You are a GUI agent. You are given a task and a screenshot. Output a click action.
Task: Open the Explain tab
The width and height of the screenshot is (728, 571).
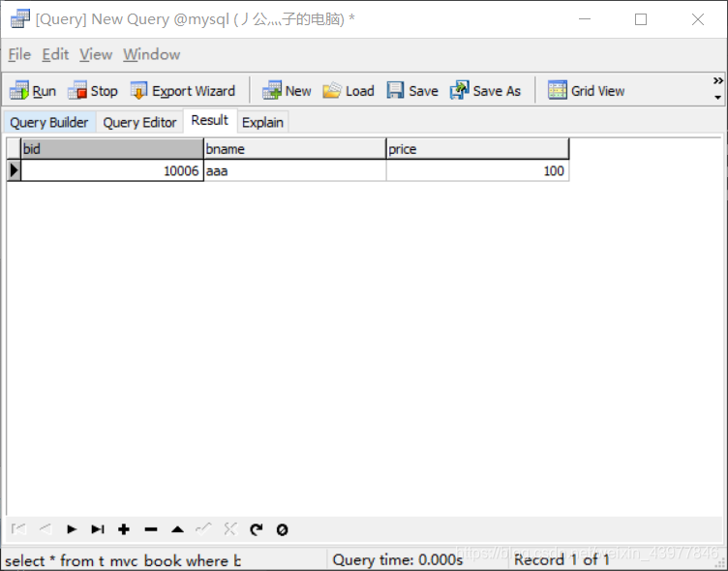point(262,123)
